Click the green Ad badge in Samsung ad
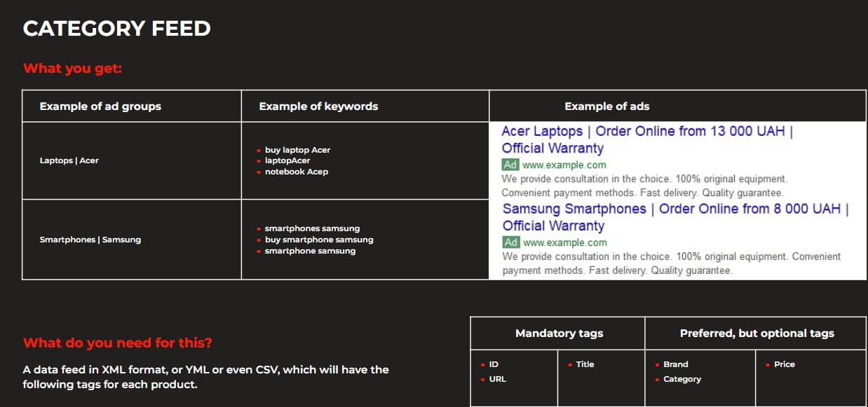Image resolution: width=868 pixels, height=407 pixels. click(510, 242)
